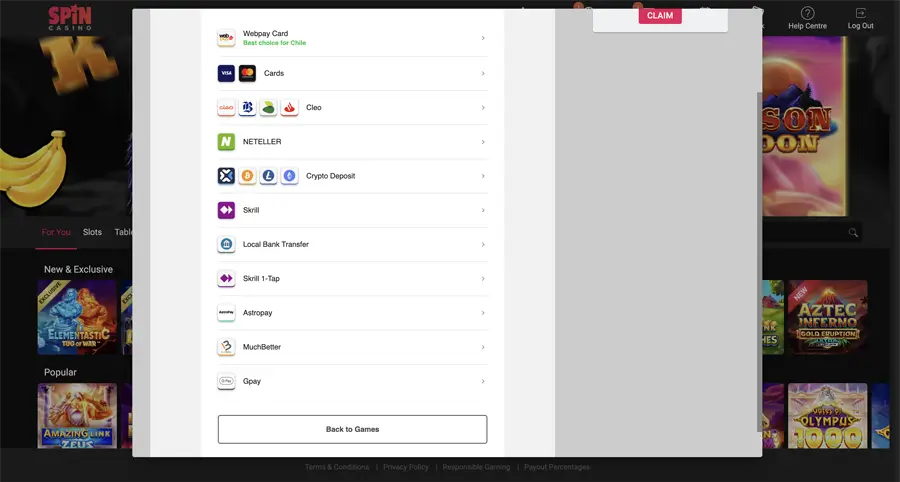Expand Skrill 1-Tap chevron

[483, 278]
